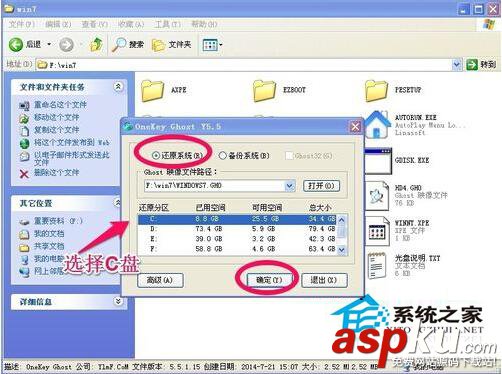Click the 我的文档 folder icon

click(24, 235)
